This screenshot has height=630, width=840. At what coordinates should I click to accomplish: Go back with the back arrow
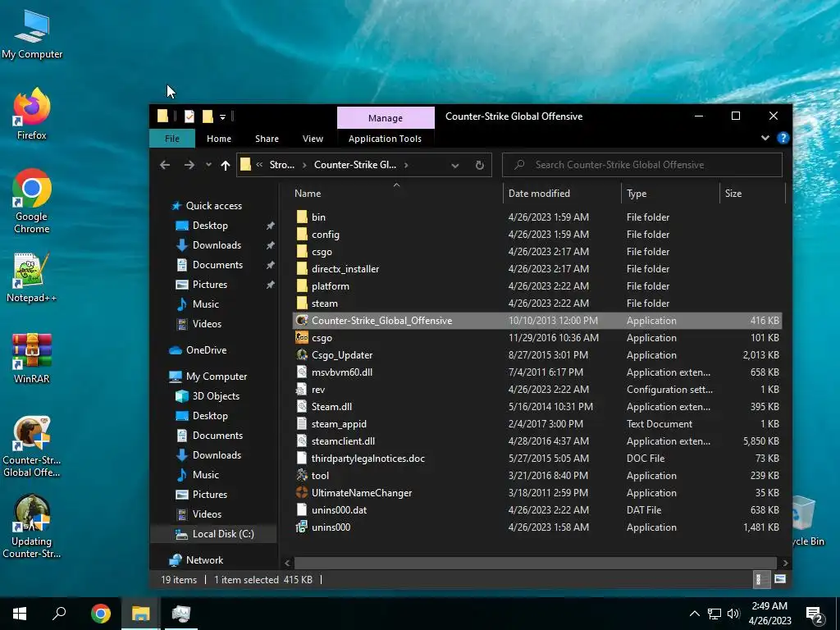165,165
